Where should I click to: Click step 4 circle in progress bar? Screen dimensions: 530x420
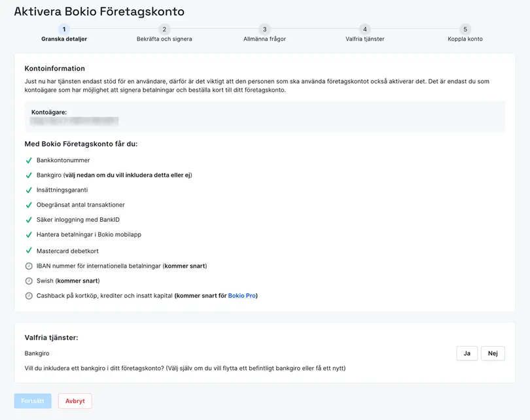click(364, 29)
